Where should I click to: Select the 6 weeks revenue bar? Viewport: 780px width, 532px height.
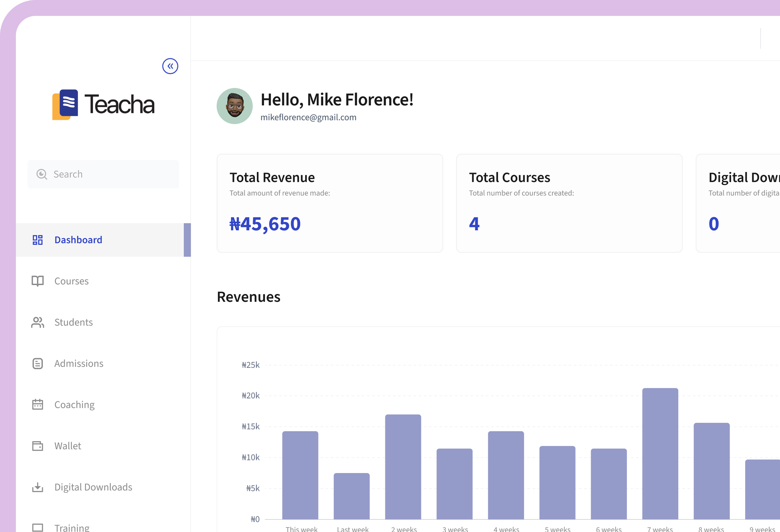click(609, 484)
